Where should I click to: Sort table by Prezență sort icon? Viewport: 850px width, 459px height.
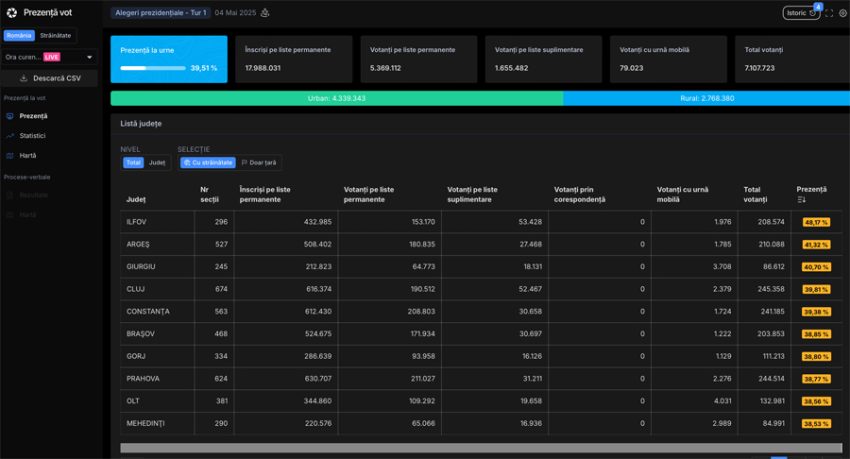(801, 200)
